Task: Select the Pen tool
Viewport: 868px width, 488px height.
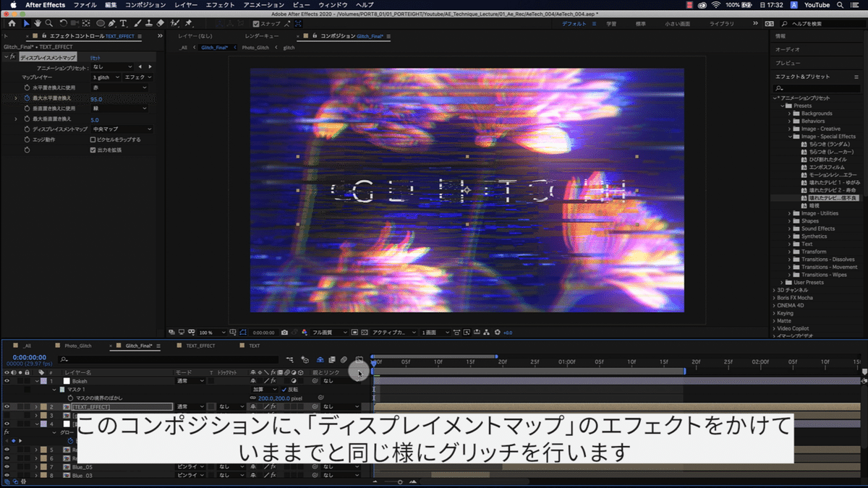Action: 111,25
